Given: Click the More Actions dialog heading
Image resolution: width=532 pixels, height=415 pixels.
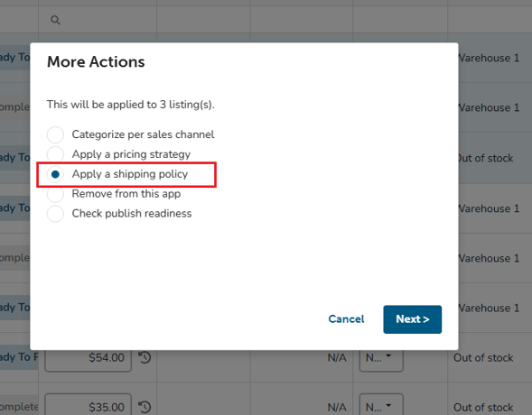Looking at the screenshot, I should tap(96, 62).
